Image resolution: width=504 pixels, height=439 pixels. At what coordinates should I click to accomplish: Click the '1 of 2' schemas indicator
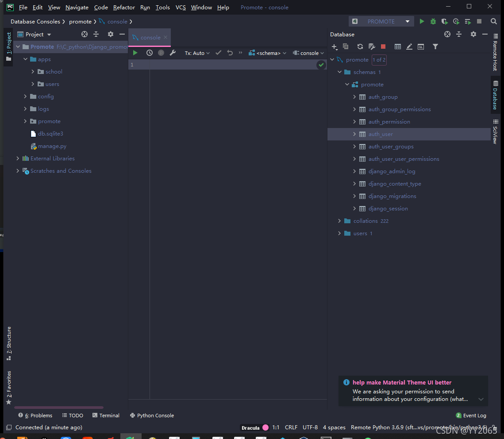pyautogui.click(x=379, y=60)
